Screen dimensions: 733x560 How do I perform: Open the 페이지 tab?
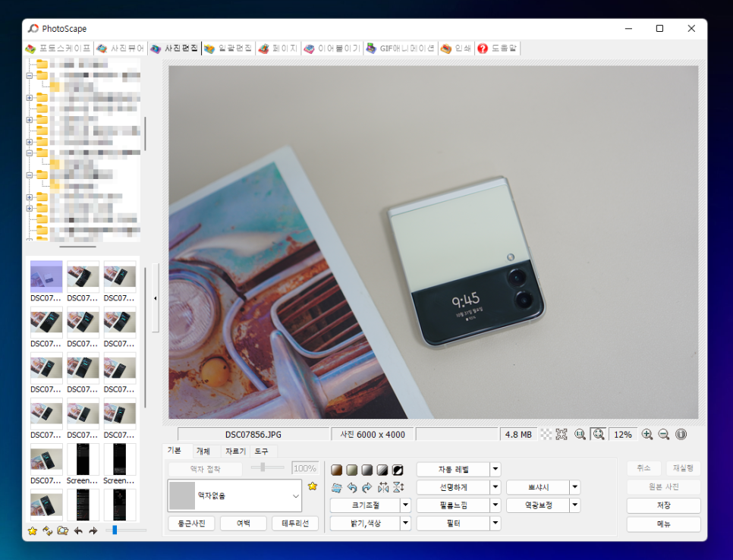pos(278,48)
